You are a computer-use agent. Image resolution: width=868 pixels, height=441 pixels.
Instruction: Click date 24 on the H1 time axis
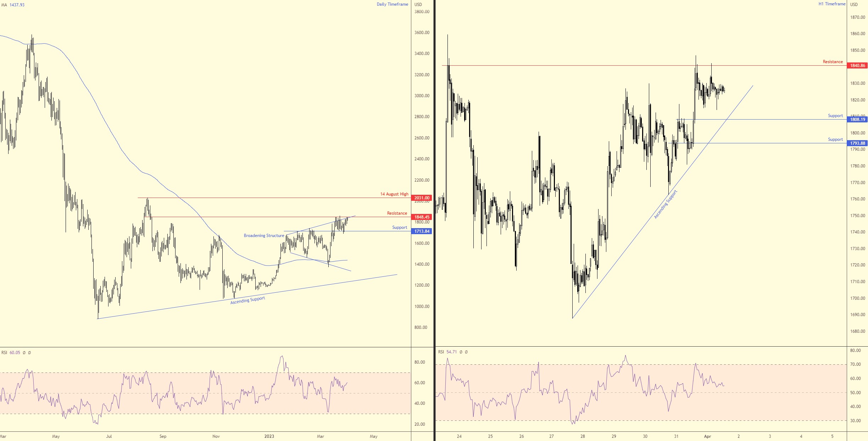point(459,436)
